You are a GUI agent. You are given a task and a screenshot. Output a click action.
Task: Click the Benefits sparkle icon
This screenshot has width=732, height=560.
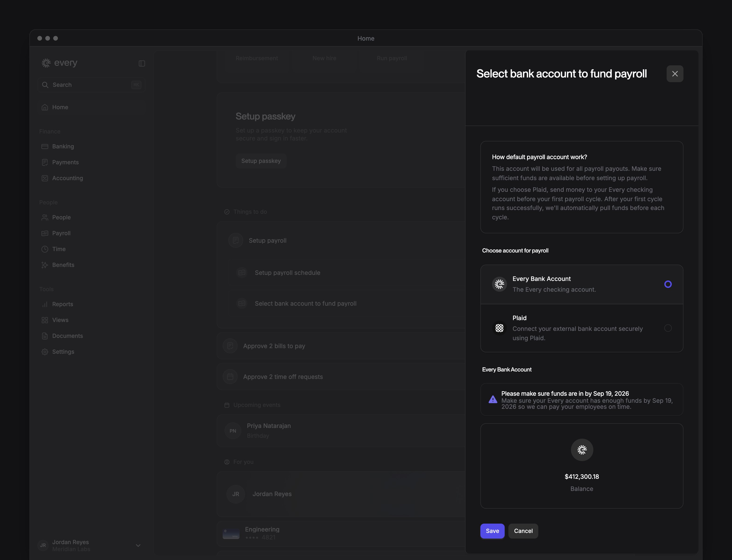tap(45, 265)
